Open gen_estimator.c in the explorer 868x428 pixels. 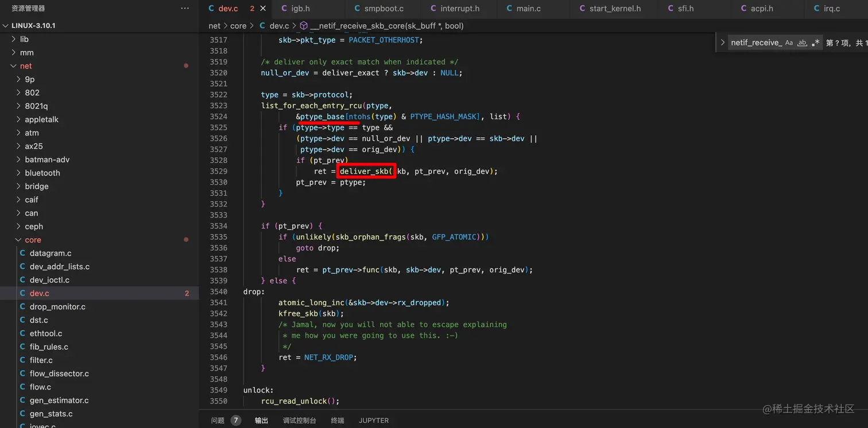(x=99, y=400)
